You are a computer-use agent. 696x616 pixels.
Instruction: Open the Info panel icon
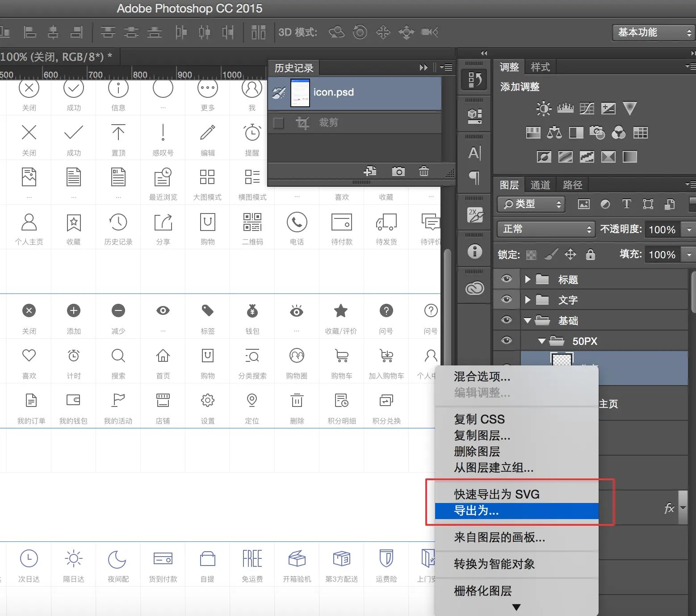[x=474, y=251]
